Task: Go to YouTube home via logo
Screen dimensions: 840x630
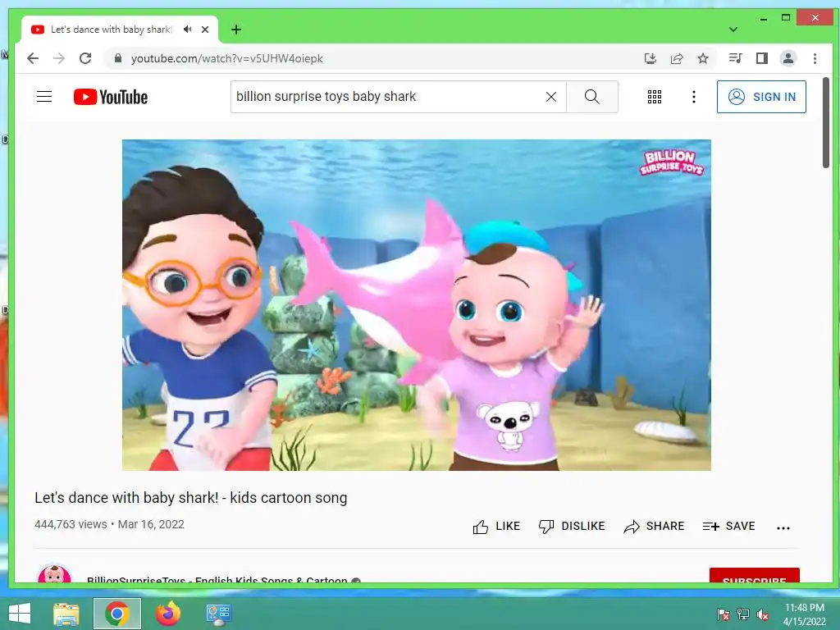Action: [x=111, y=97]
